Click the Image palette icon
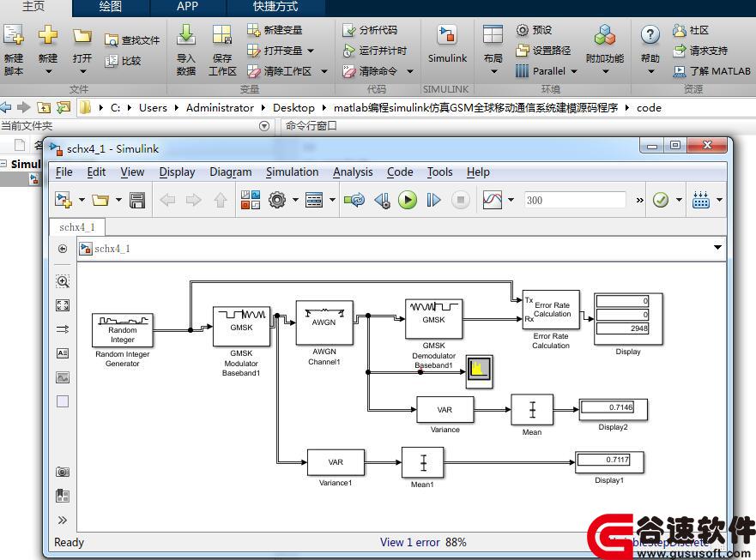756x560 pixels. [x=63, y=377]
